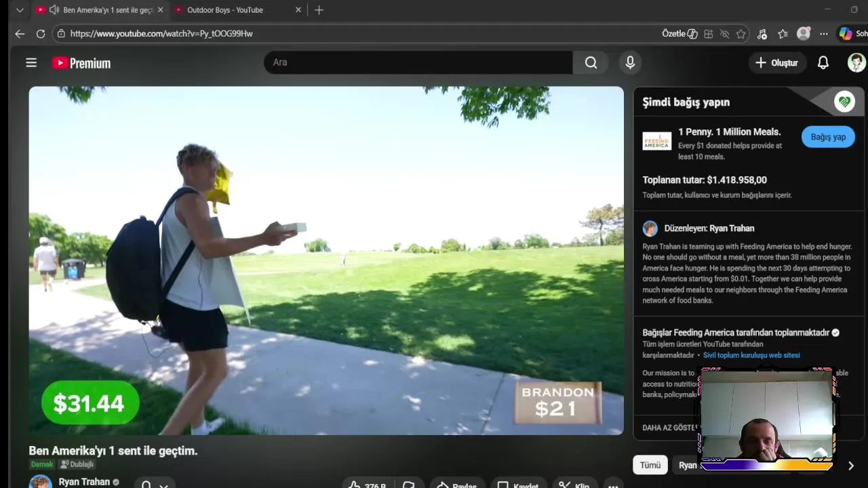The width and height of the screenshot is (868, 488).
Task: Pause the video by clicking the player
Action: pos(326,260)
